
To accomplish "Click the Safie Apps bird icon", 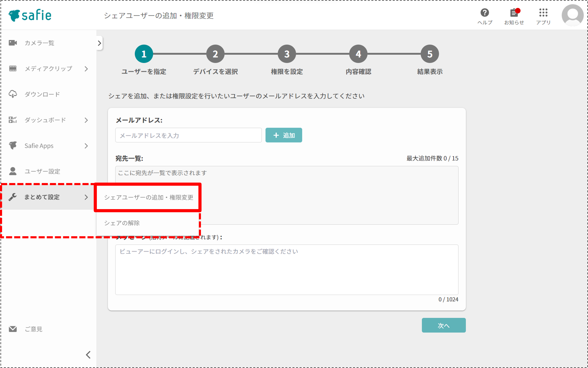I will (13, 146).
